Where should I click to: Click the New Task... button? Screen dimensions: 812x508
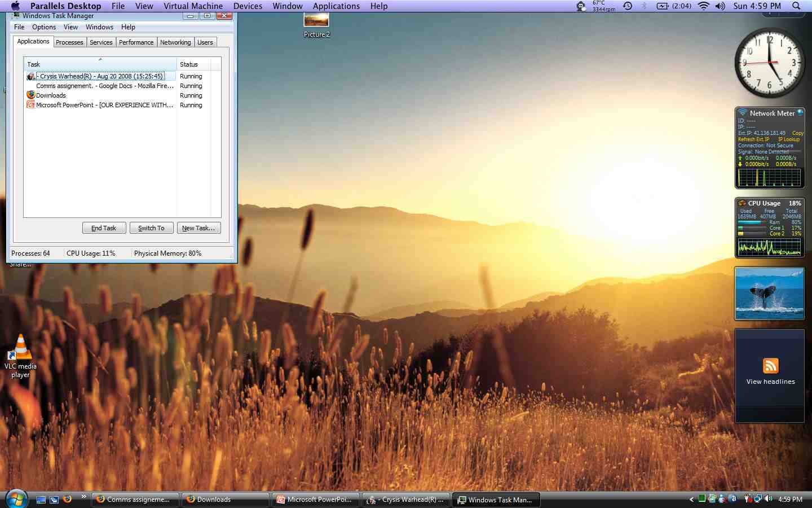198,228
